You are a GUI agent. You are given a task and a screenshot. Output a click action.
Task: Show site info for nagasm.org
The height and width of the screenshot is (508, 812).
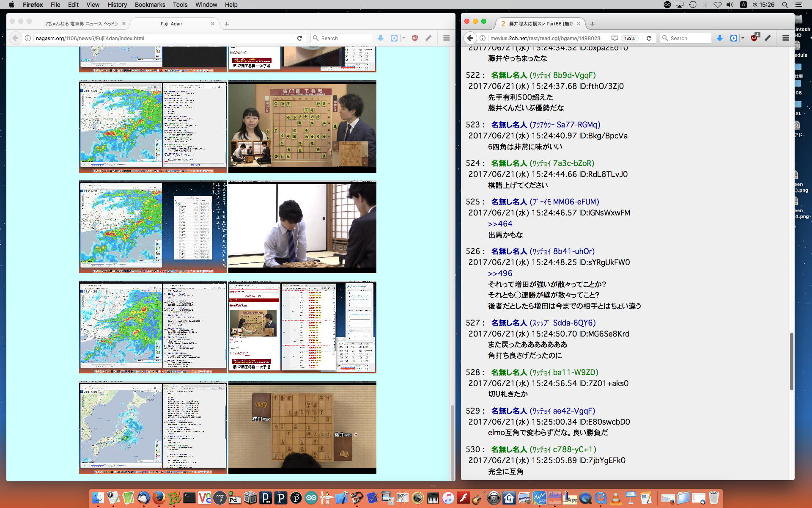click(28, 38)
